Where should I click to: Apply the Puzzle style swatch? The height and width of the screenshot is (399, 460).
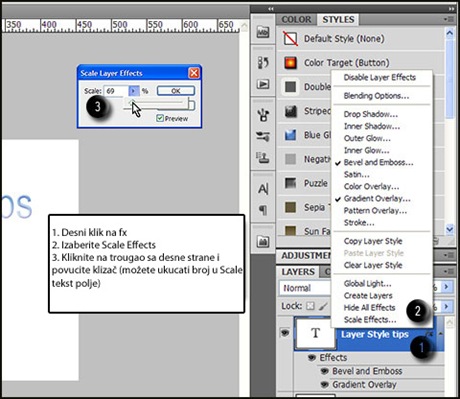[290, 183]
